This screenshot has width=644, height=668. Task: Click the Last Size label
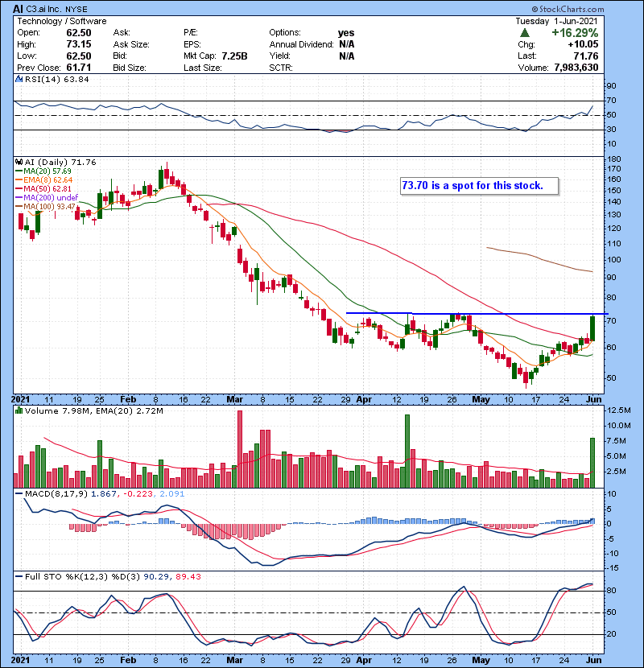click(x=202, y=68)
